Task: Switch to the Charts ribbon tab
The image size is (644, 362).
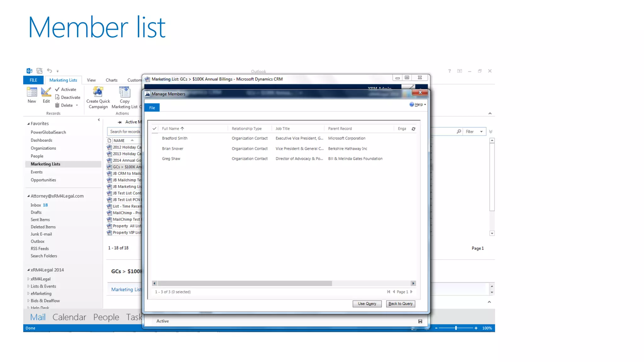Action: click(x=111, y=80)
